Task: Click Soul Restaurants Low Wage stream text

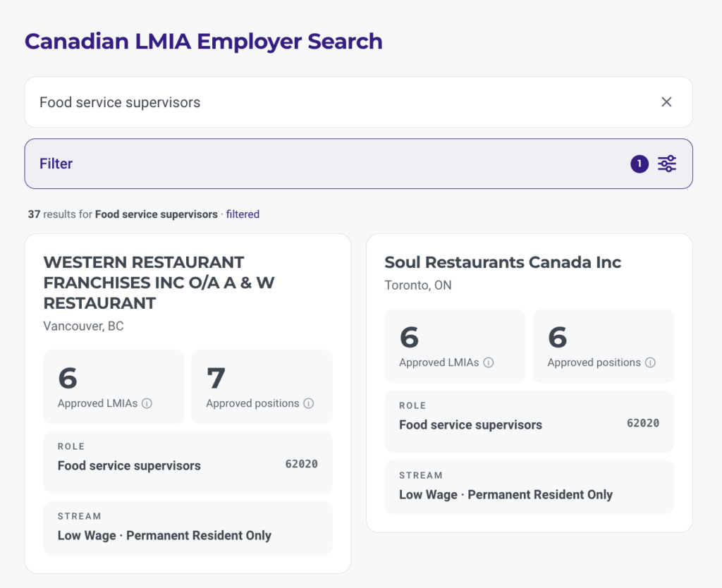Action: (x=506, y=494)
